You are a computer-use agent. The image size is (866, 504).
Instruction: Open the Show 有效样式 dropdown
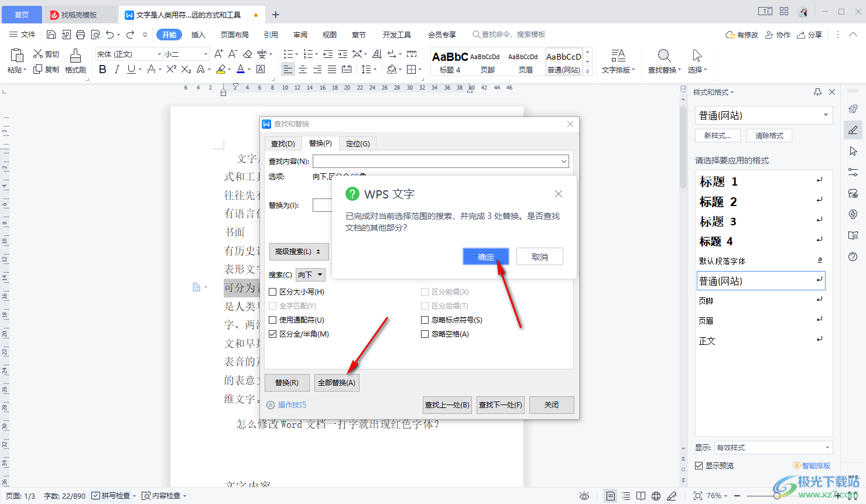tap(827, 447)
